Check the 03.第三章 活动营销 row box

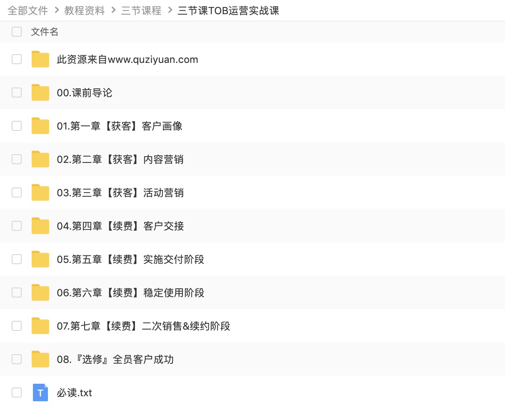pos(17,192)
